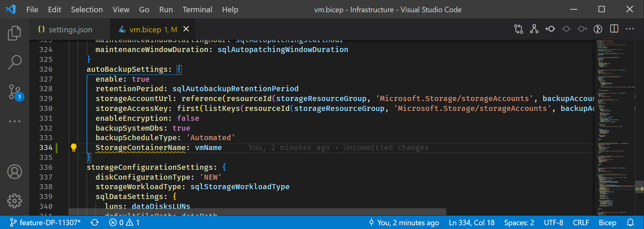Click 'dataDisksLUNs' on line 340

pyautogui.click(x=161, y=207)
